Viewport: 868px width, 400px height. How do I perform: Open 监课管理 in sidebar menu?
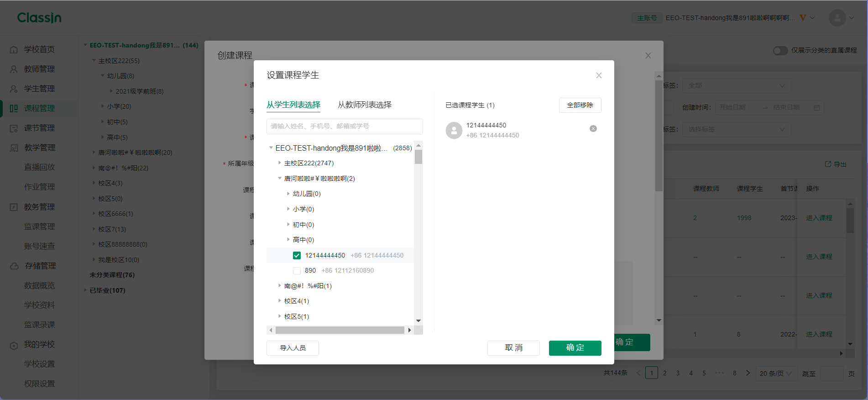[39, 226]
